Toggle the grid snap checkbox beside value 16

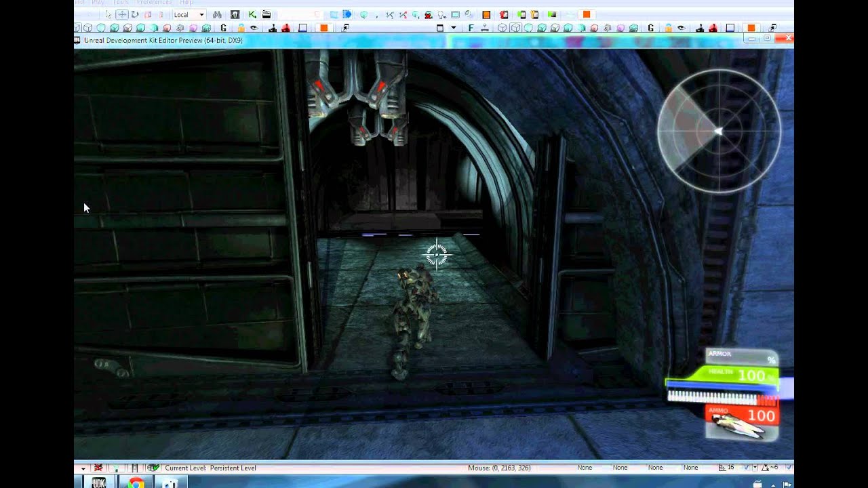click(x=747, y=468)
